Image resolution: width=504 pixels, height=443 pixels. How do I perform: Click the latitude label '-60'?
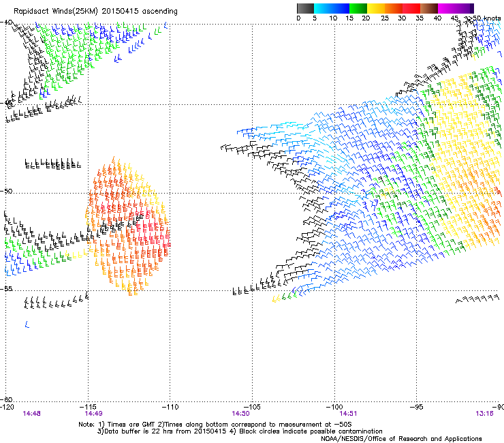(x=6, y=399)
